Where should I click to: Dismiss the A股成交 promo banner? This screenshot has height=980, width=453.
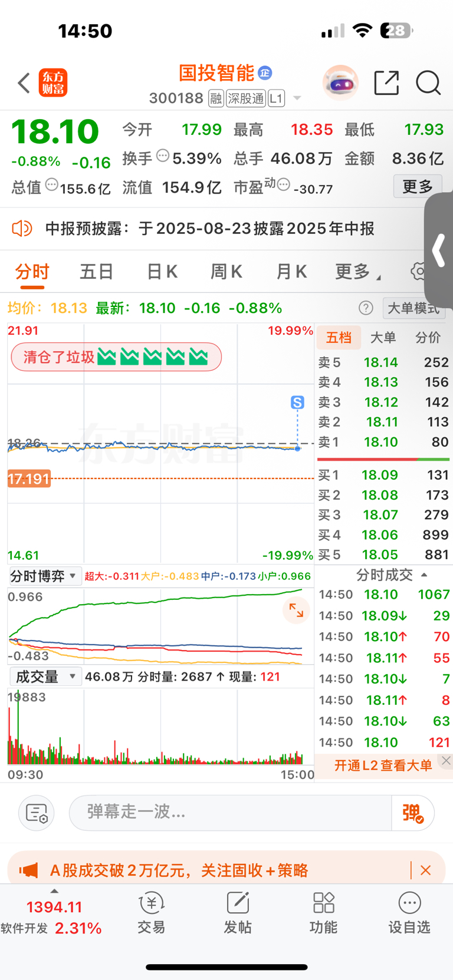coord(425,870)
